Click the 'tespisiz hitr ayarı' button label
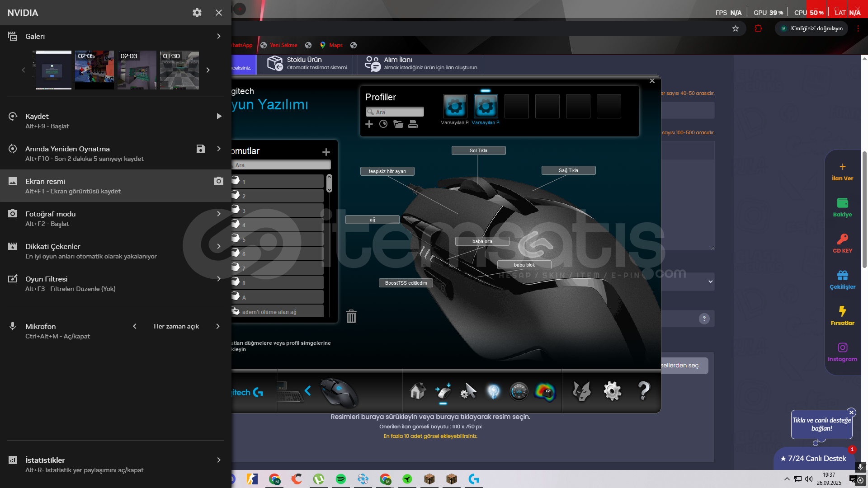 pyautogui.click(x=387, y=171)
